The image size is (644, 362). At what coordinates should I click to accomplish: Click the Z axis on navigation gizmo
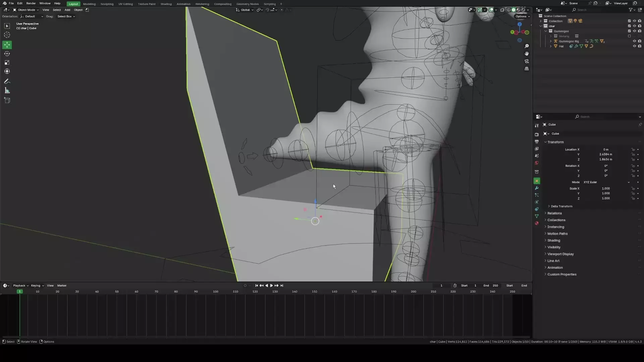(x=520, y=24)
